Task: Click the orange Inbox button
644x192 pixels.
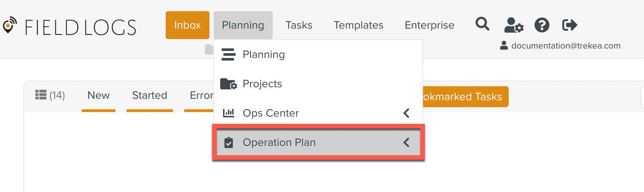Action: pos(187,25)
